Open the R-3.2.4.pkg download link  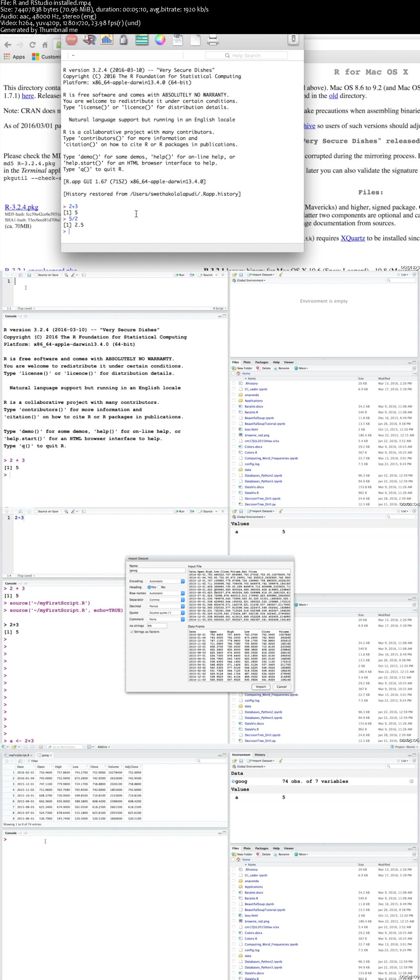tap(21, 207)
